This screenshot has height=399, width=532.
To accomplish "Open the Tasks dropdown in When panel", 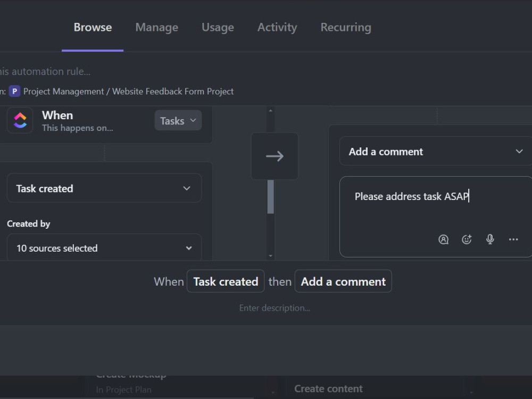I will pos(178,120).
